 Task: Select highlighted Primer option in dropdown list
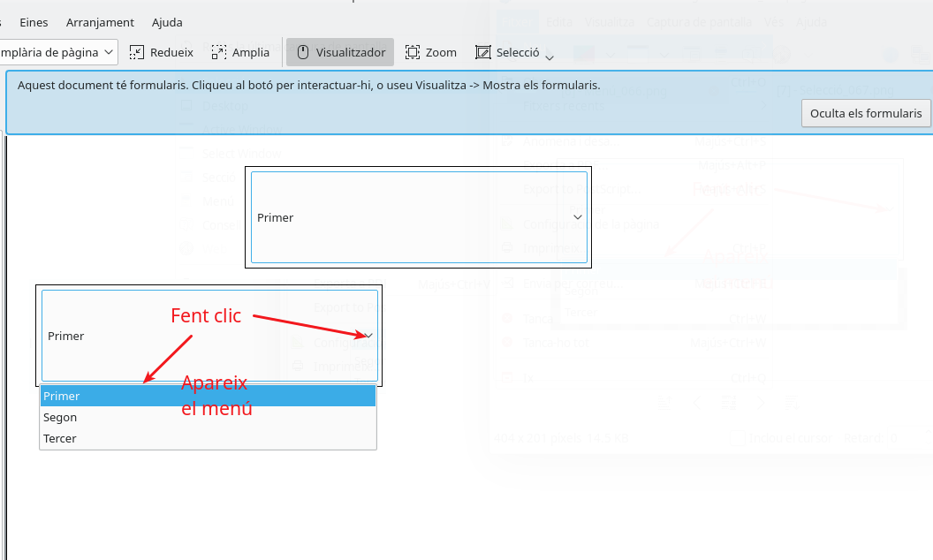[x=208, y=397]
